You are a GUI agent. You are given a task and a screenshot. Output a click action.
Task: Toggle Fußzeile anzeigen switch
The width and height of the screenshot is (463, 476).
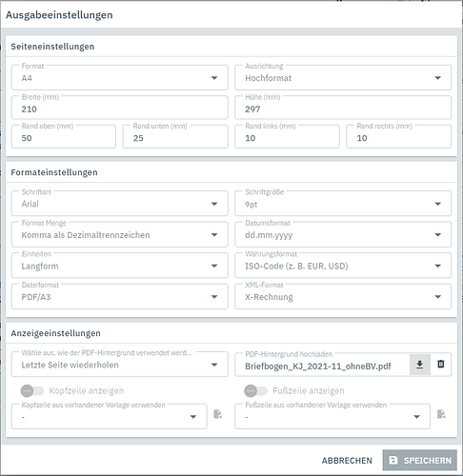255,391
